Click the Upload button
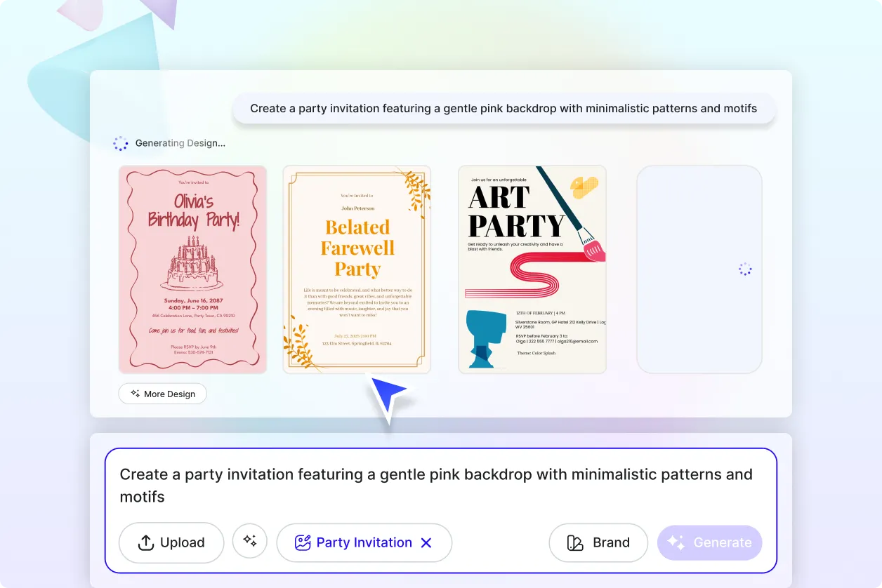The image size is (882, 588). [x=171, y=542]
